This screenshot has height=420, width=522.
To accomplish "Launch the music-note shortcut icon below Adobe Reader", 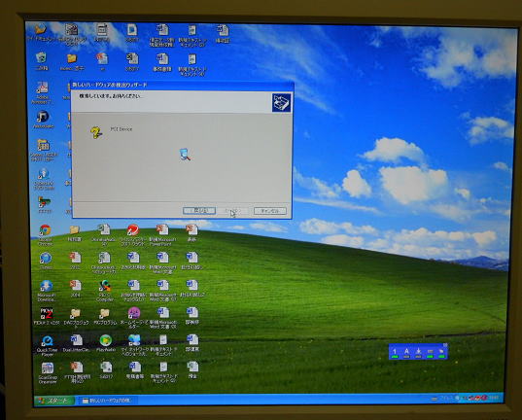I will pyautogui.click(x=43, y=117).
